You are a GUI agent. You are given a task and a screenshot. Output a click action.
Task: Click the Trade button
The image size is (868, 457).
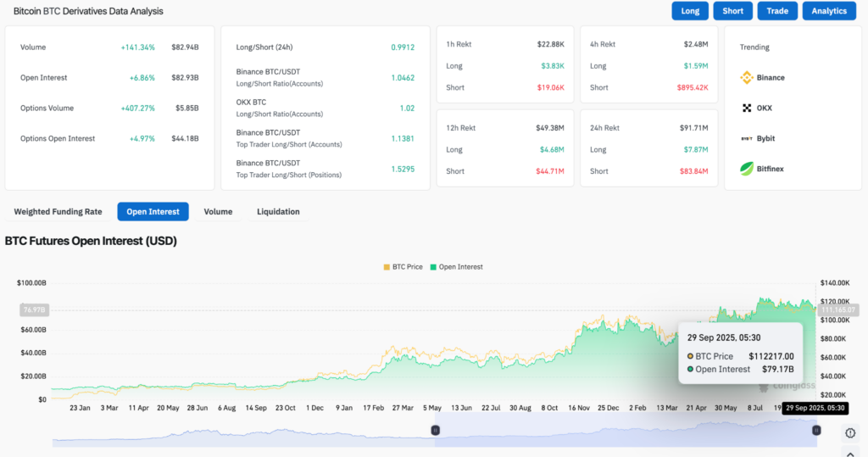[x=777, y=11]
